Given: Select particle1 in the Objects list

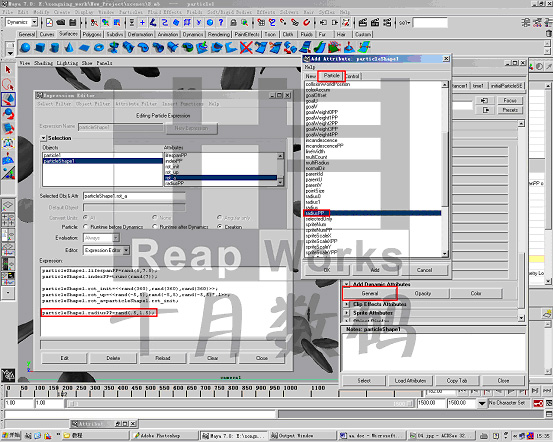Looking at the screenshot, I should click(x=102, y=155).
